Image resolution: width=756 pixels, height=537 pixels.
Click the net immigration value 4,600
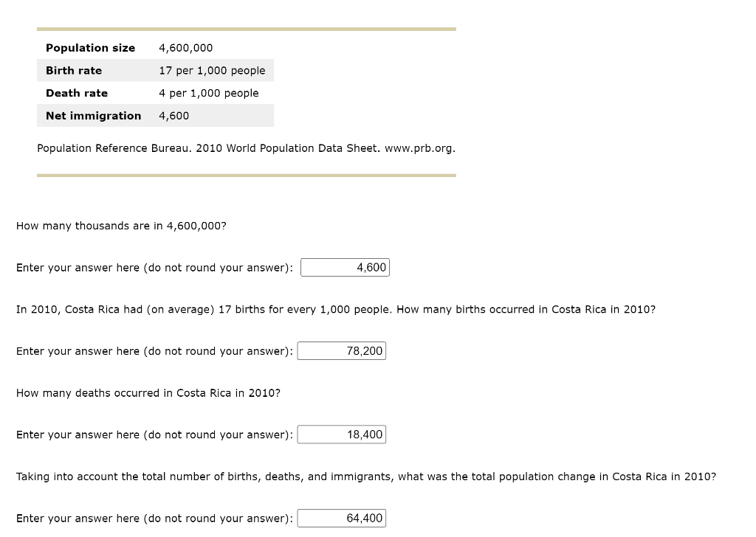(175, 116)
